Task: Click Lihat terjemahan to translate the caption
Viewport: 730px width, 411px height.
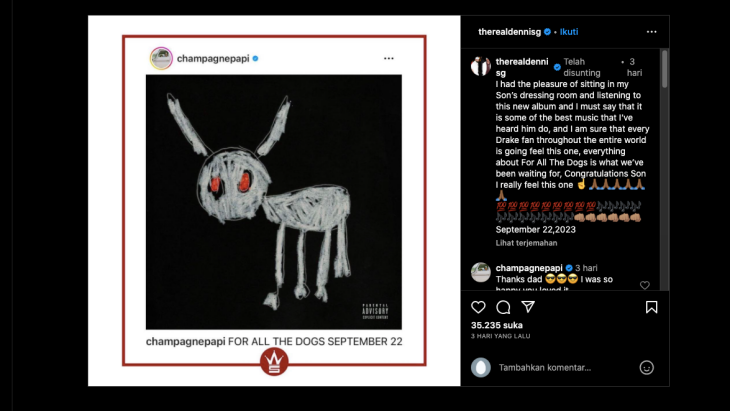Action: (526, 243)
